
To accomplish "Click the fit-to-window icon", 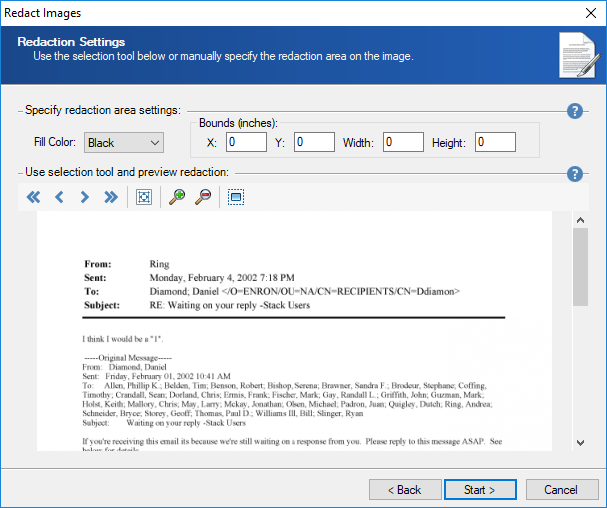I will (144, 197).
